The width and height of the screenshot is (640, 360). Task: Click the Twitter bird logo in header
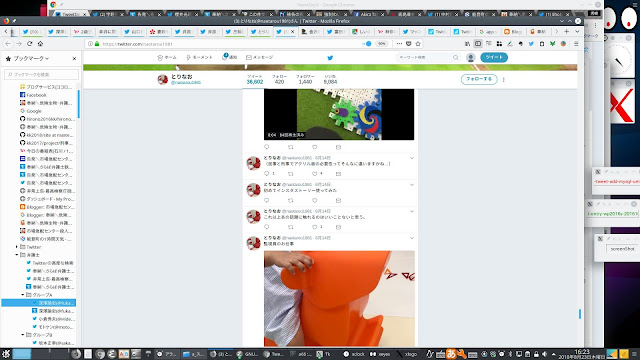click(330, 58)
